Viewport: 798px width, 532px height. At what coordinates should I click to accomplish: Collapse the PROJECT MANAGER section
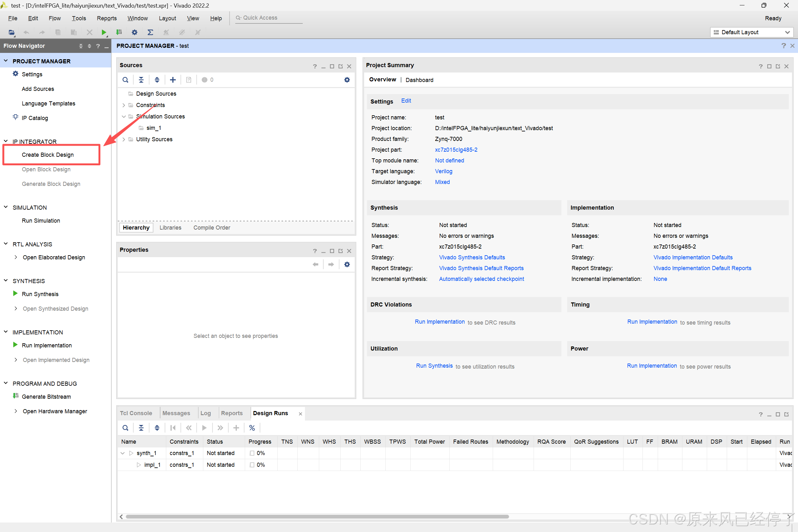coord(6,61)
